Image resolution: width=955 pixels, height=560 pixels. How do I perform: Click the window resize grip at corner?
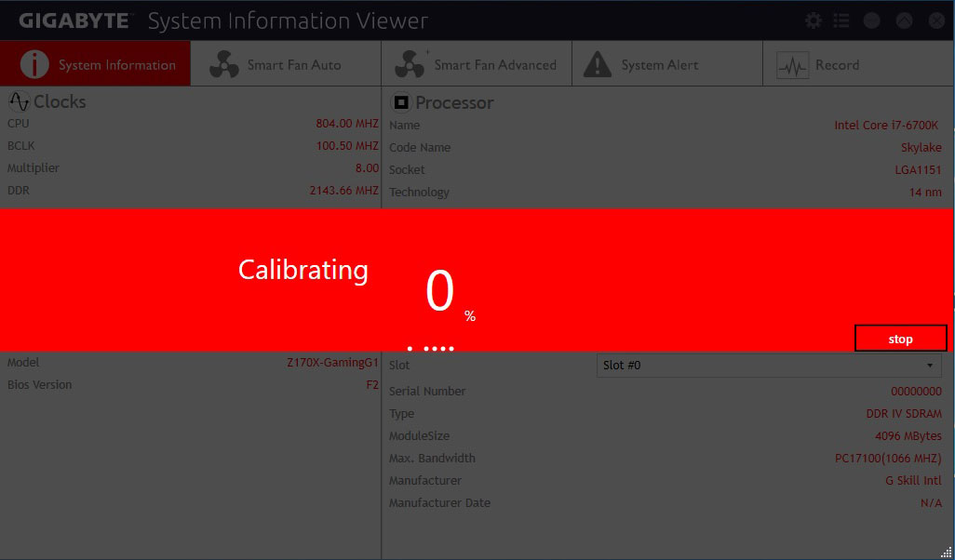pos(946,552)
